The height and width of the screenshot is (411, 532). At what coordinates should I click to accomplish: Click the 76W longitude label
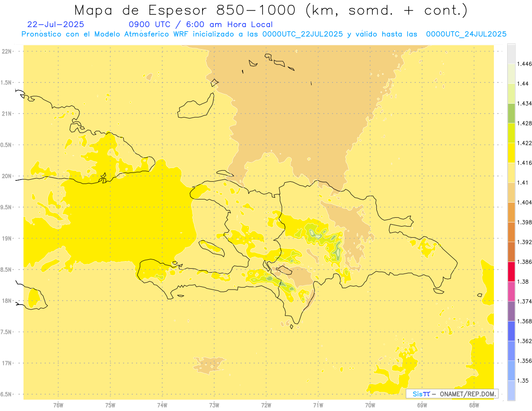pos(58,405)
